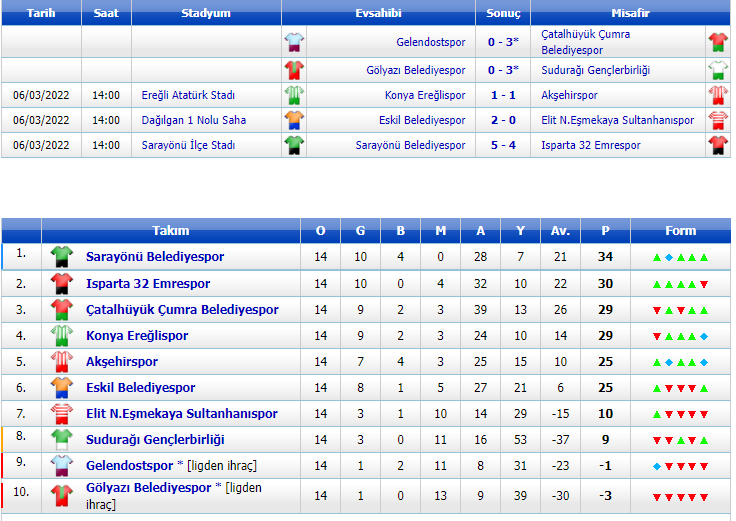Click form indicators for Sarayönü Belediyespor row
The height and width of the screenshot is (521, 736).
(x=680, y=257)
